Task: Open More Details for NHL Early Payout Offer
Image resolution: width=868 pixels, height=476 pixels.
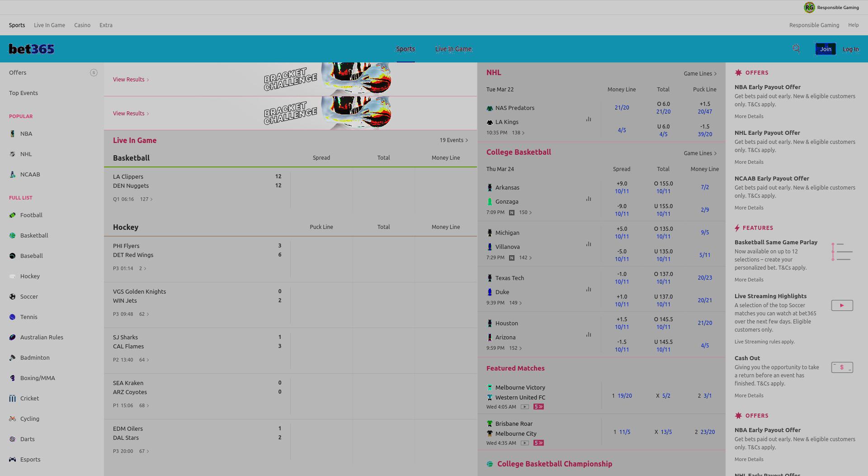Action: point(749,162)
